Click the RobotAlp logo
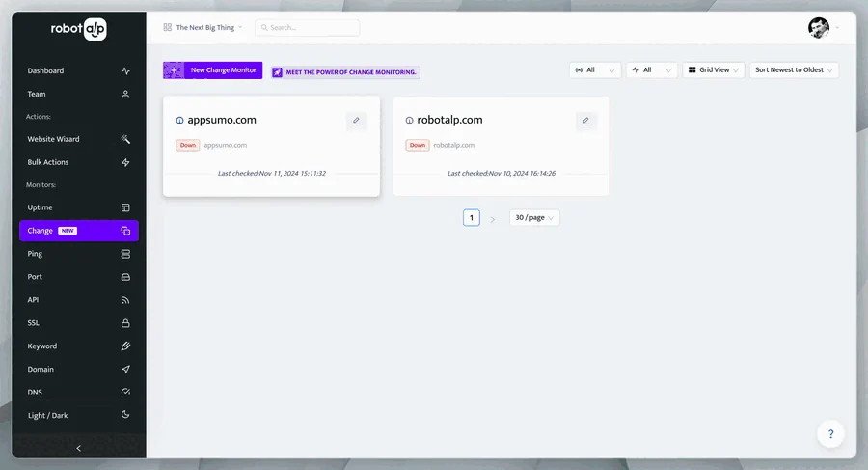The height and width of the screenshot is (470, 868). tap(79, 29)
